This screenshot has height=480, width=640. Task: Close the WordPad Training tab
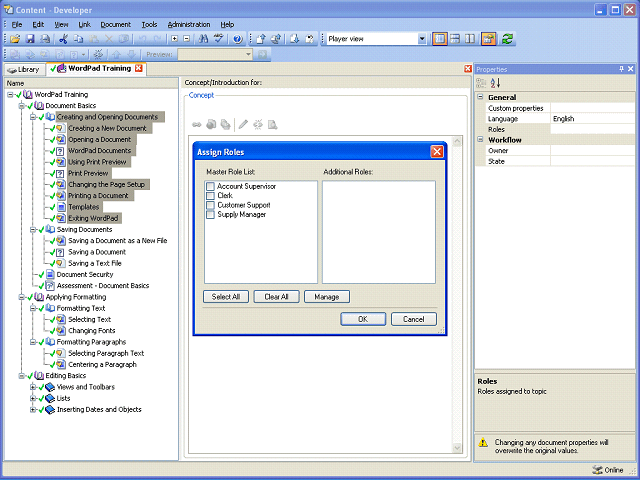pyautogui.click(x=139, y=68)
